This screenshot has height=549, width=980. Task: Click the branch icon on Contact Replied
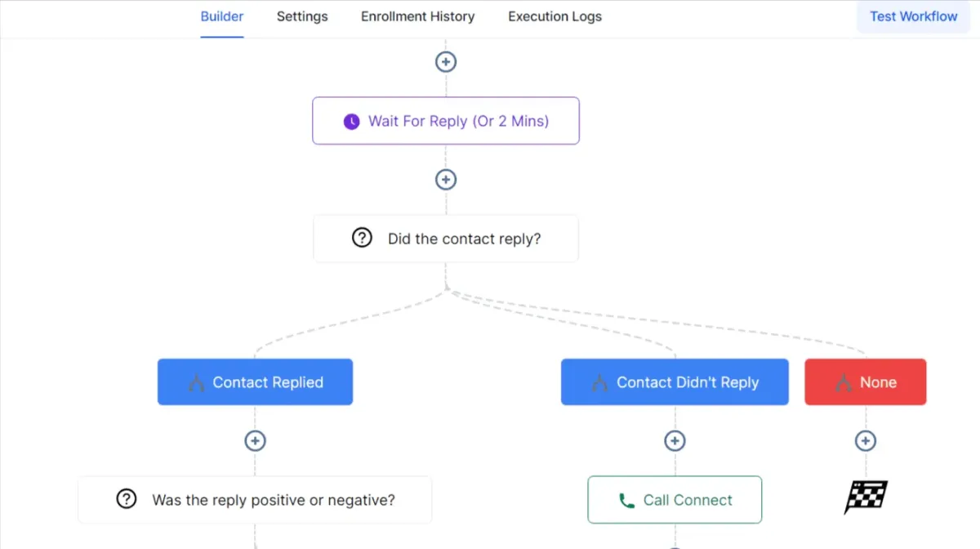pos(196,382)
